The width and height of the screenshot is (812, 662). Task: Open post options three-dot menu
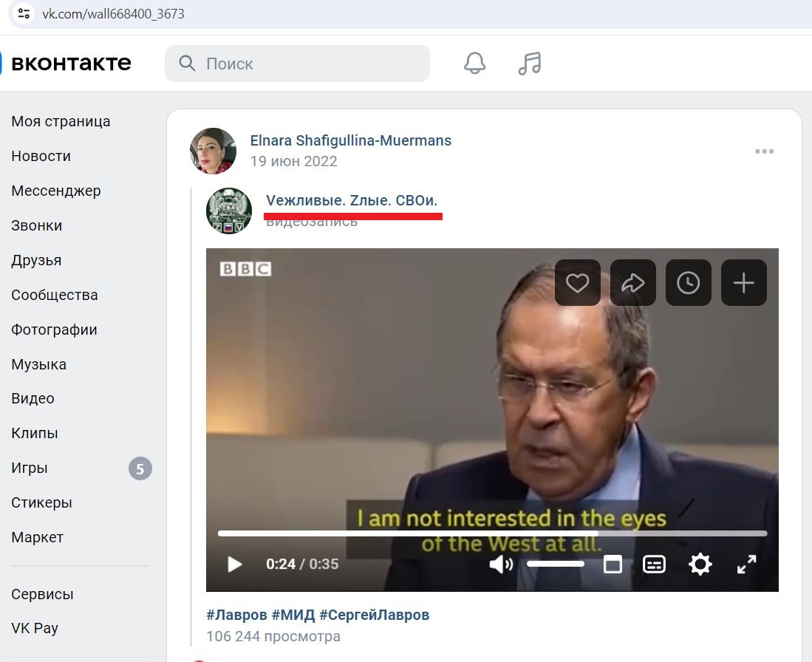click(765, 151)
